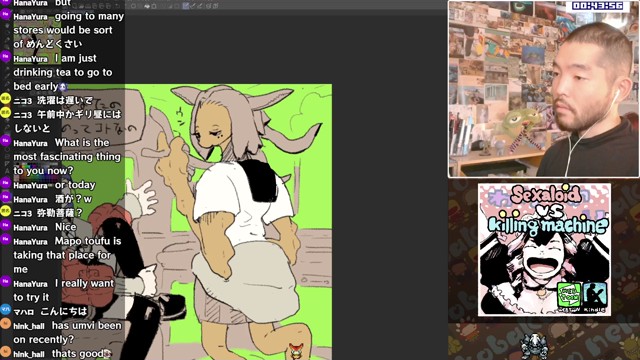Viewport: 640px width, 360px height.
Task: Click HanaYura's purple avatar beside 'going to many'
Action: (x=5, y=15)
